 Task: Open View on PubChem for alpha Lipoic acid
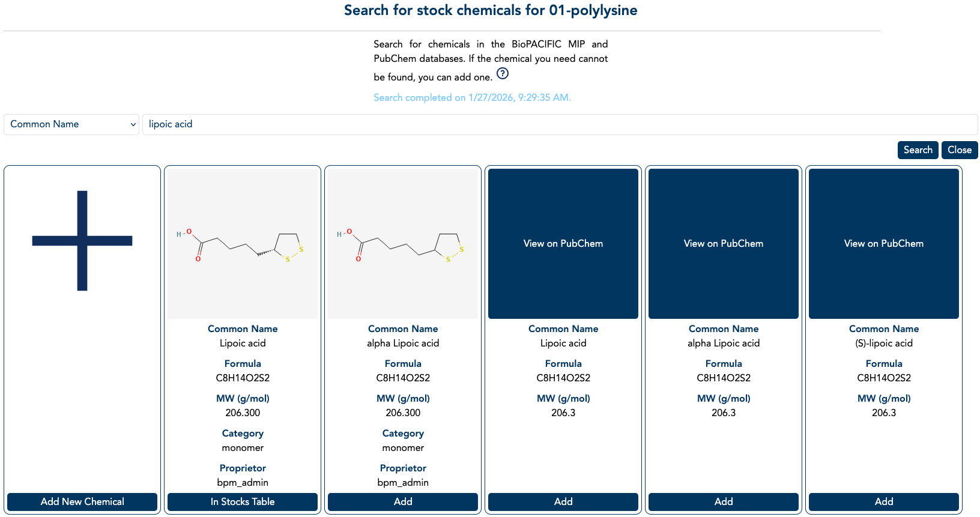tap(724, 244)
